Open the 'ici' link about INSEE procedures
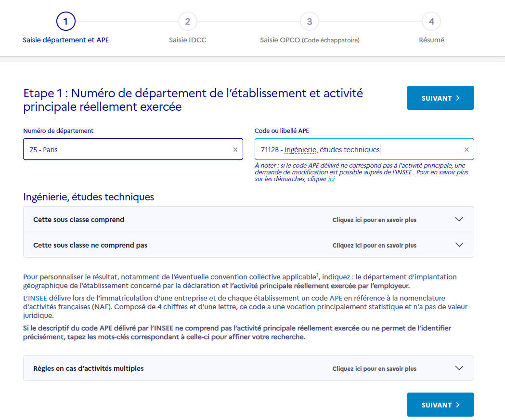505x420 pixels. [x=331, y=179]
